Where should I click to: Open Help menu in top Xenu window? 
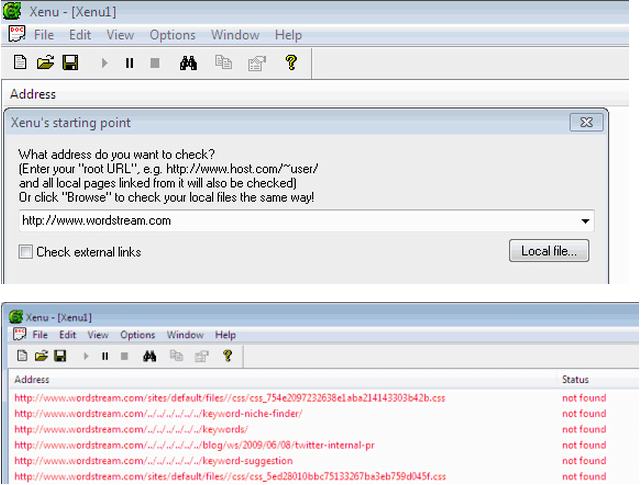288,35
